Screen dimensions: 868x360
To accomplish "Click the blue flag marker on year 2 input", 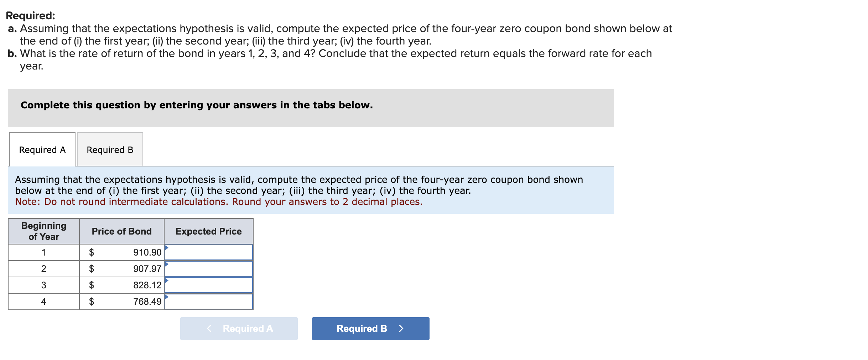I will point(166,264).
